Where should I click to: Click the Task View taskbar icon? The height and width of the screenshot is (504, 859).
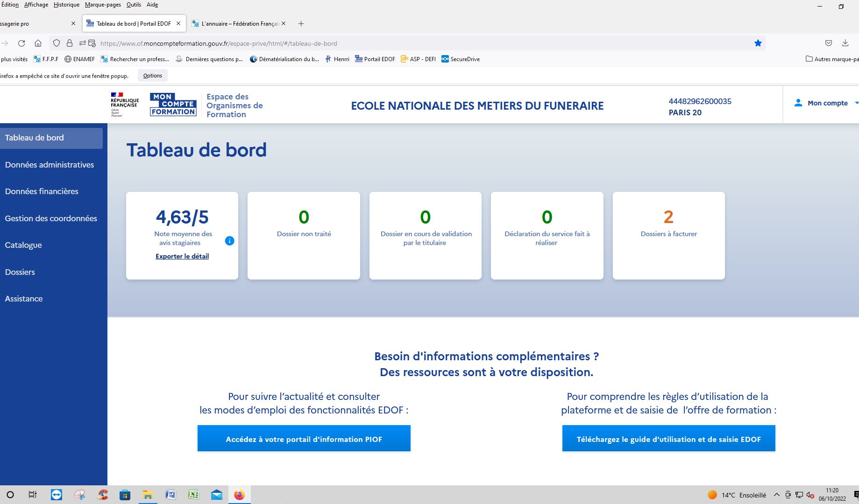click(x=33, y=495)
